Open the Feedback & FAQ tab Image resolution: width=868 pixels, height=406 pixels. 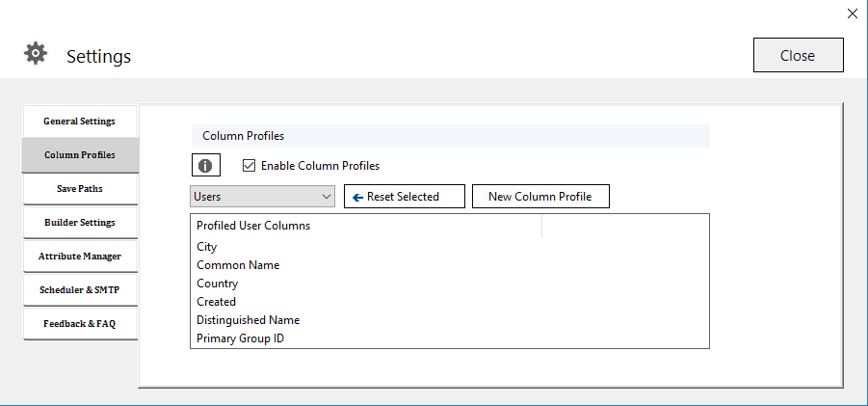pyautogui.click(x=80, y=324)
